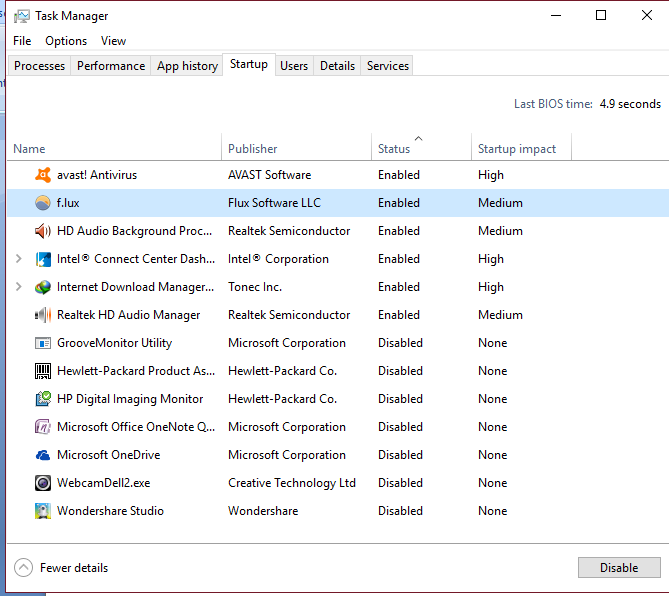Viewport: 669px width, 596px height.
Task: Expand the Internet Download Manager group
Action: coord(18,287)
